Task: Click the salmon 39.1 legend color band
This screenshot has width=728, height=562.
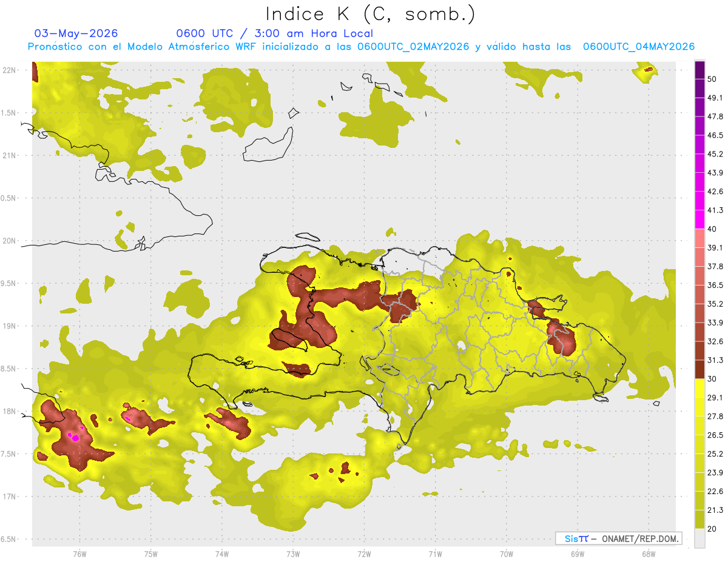Action: coord(699,238)
